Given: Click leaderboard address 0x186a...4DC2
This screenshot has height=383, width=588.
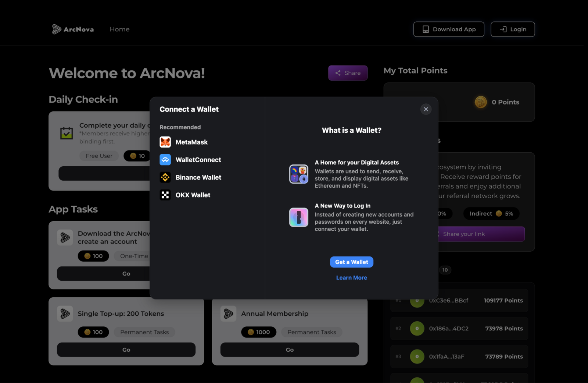Looking at the screenshot, I should [x=449, y=329].
